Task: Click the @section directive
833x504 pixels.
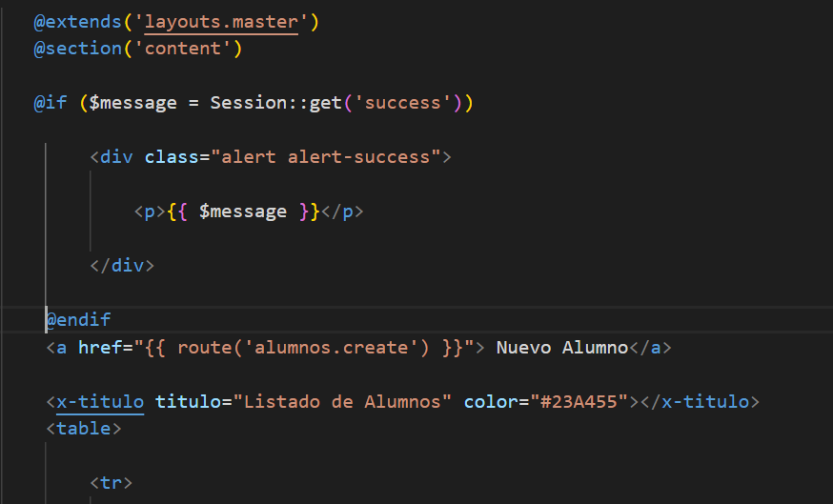Action: click(x=78, y=49)
